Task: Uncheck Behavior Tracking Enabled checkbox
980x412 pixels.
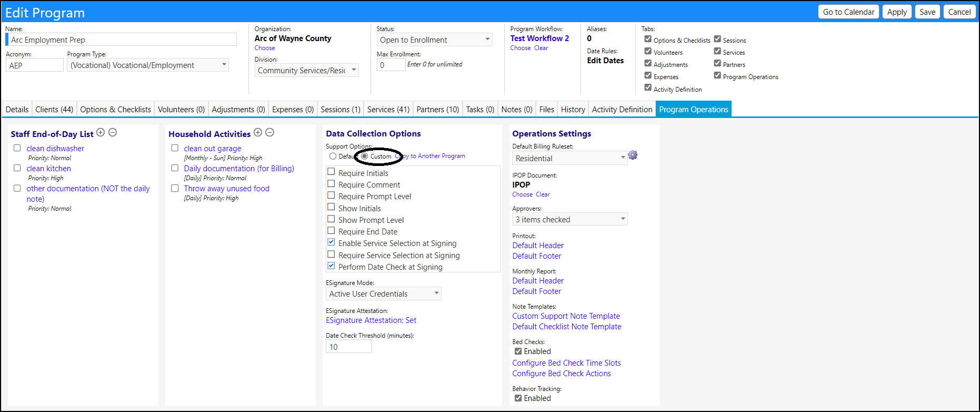Action: click(x=518, y=398)
